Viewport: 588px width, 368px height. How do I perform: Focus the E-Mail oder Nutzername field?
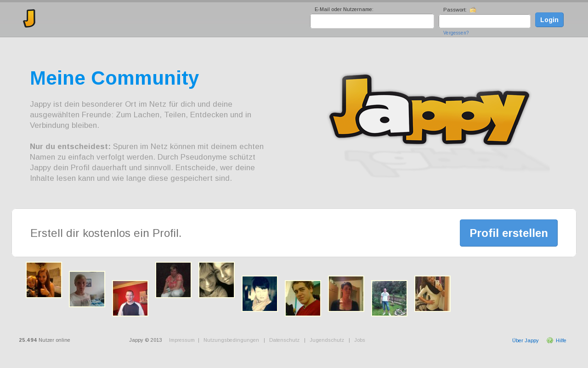(372, 21)
